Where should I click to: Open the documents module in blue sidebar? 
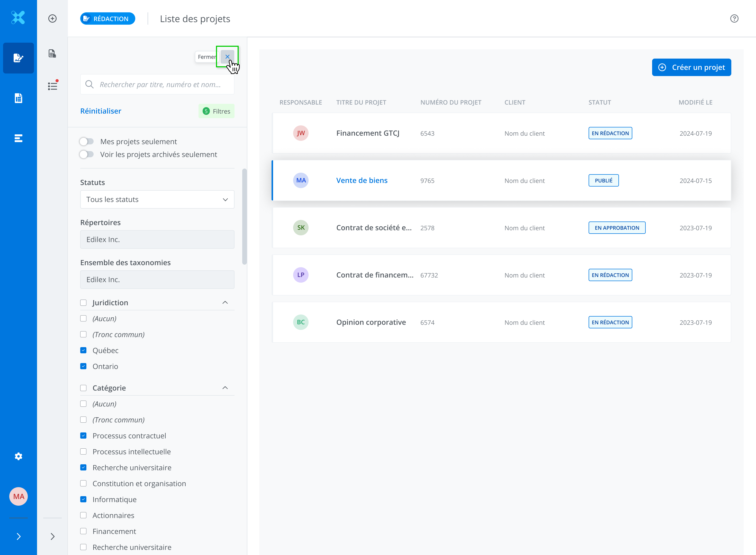pyautogui.click(x=19, y=98)
